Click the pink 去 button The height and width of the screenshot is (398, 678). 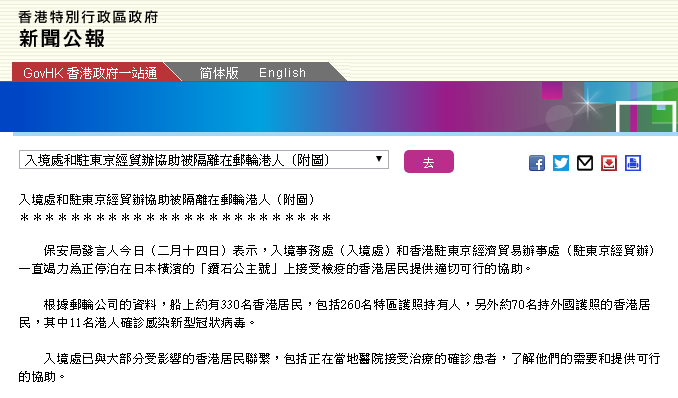click(429, 162)
